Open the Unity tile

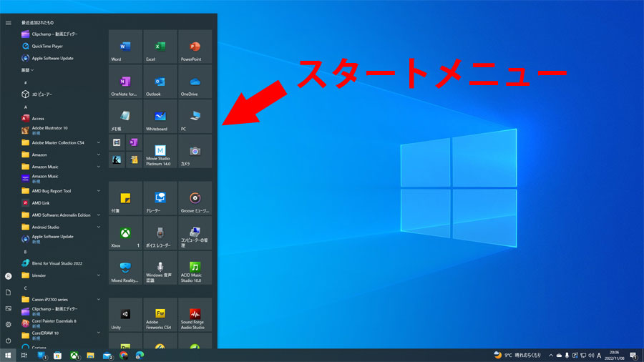[x=125, y=315]
